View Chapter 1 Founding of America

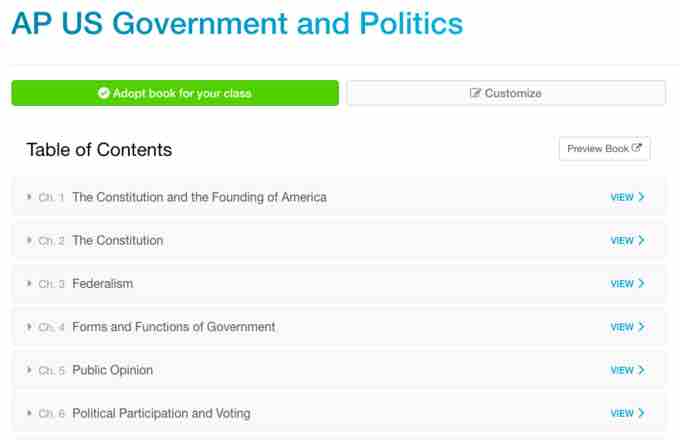click(x=627, y=197)
